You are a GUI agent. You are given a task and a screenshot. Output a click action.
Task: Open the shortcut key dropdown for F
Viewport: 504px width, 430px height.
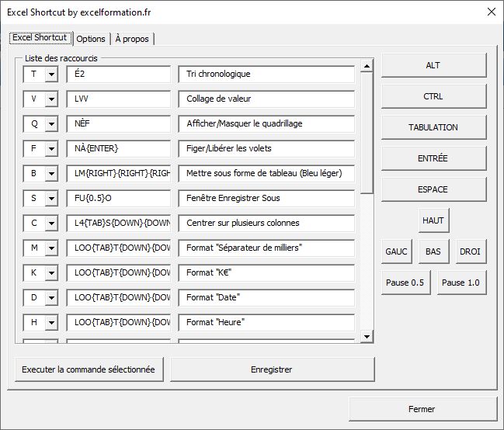coord(51,149)
